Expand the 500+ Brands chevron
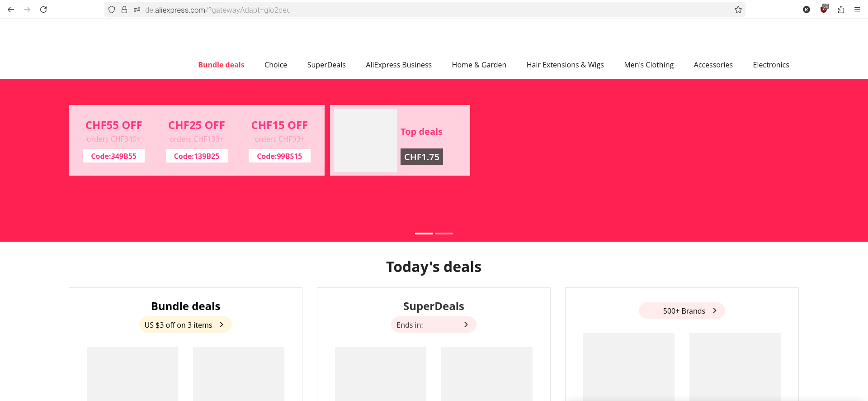This screenshot has width=868, height=401. pos(715,310)
